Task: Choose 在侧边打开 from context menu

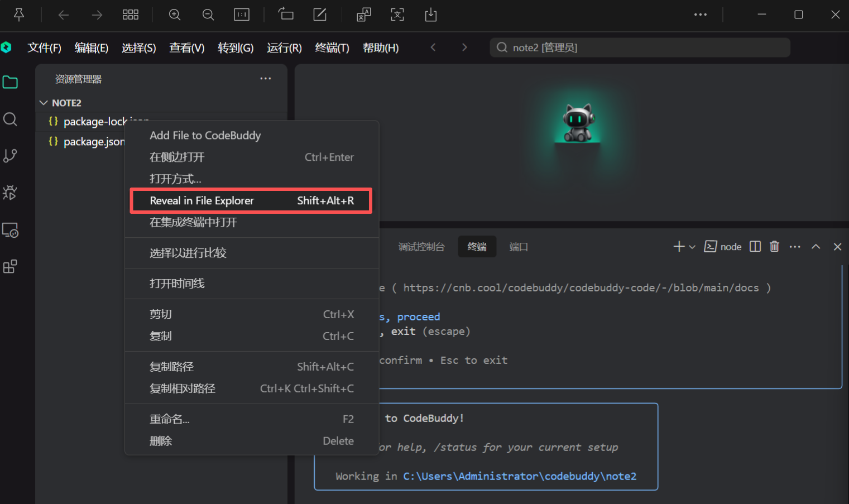Action: (x=252, y=157)
